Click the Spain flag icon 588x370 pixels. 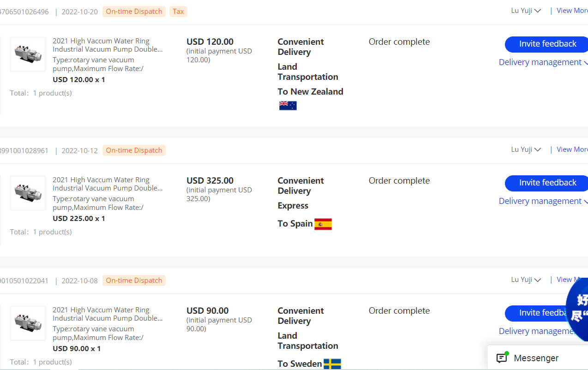(x=323, y=224)
